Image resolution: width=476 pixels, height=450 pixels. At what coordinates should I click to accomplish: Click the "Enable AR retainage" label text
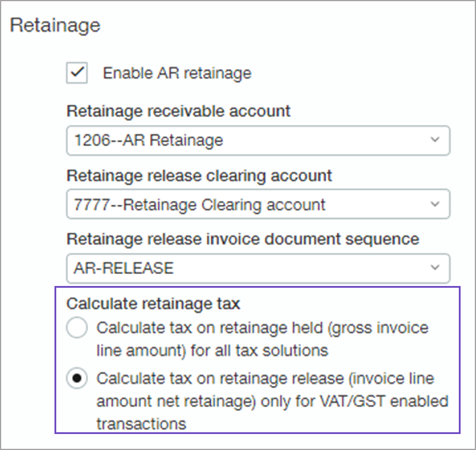(x=177, y=73)
